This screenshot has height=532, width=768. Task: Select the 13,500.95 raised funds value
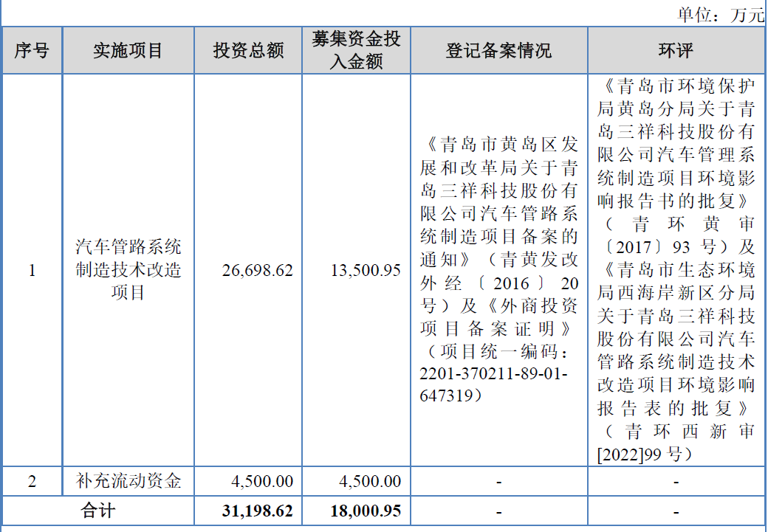[x=366, y=270]
